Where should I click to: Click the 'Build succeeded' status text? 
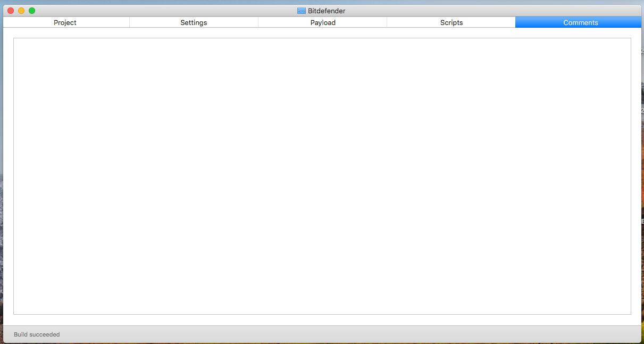click(37, 334)
